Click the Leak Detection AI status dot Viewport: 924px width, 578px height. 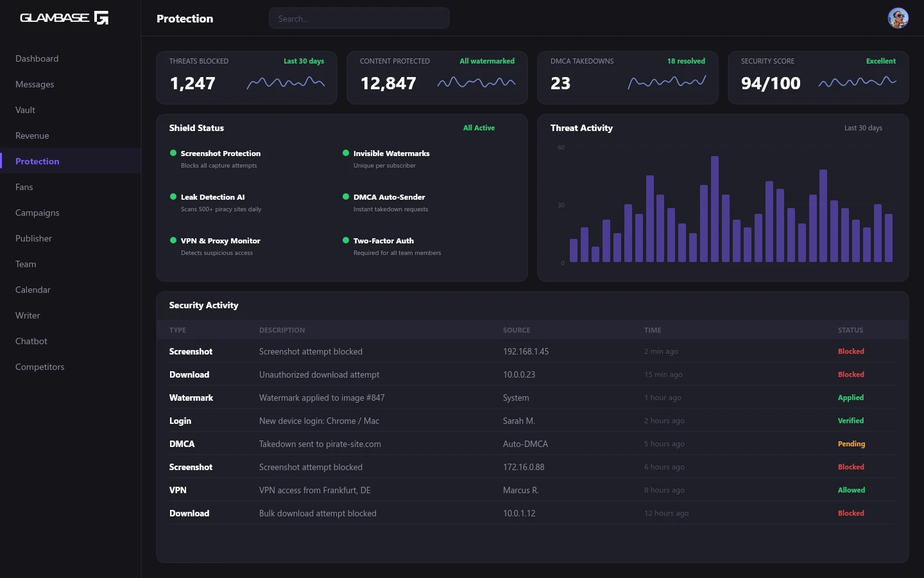[173, 197]
